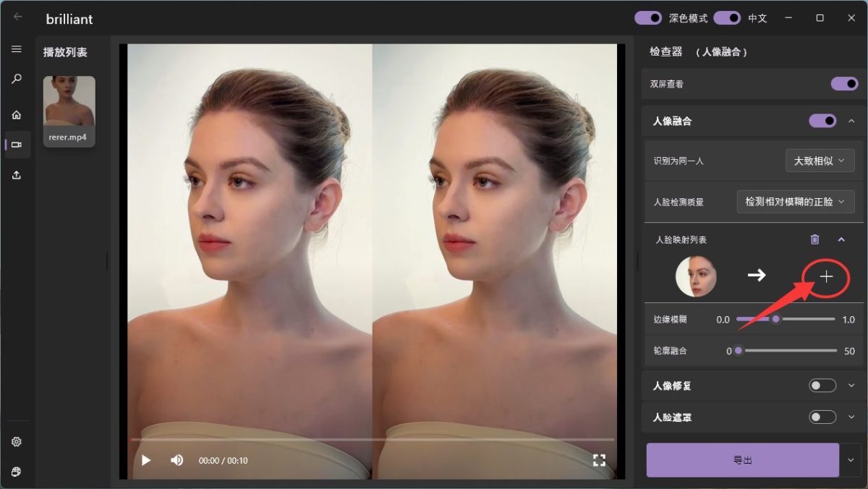Adjust the 边缘模糊 slider
The width and height of the screenshot is (868, 489).
pos(786,319)
